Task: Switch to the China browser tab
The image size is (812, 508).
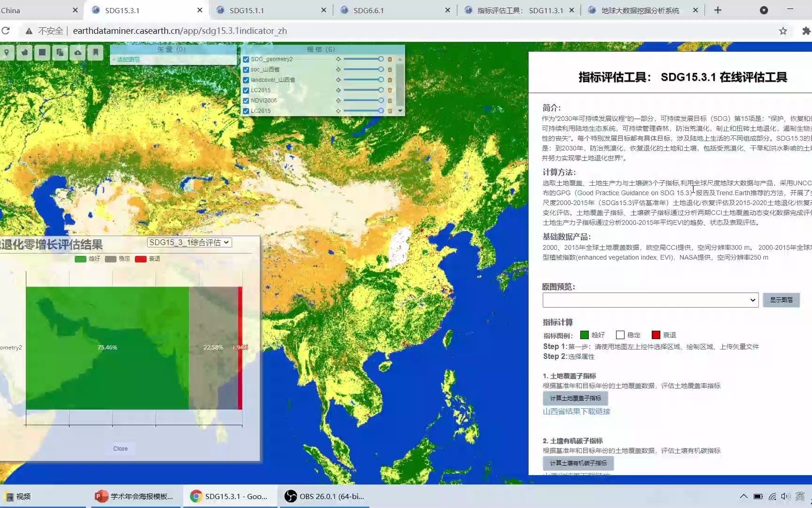Action: pos(40,10)
